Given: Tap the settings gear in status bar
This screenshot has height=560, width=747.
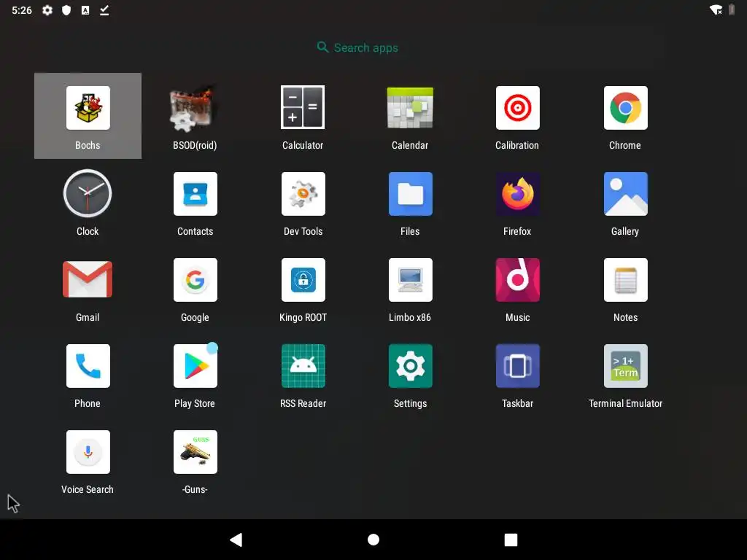Looking at the screenshot, I should point(47,10).
